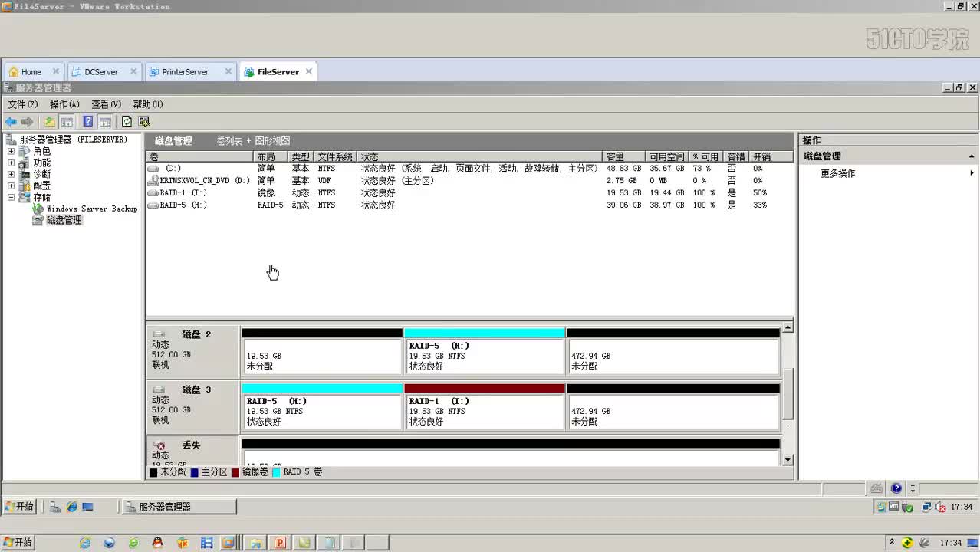Open the 文件(F) menu

22,104
